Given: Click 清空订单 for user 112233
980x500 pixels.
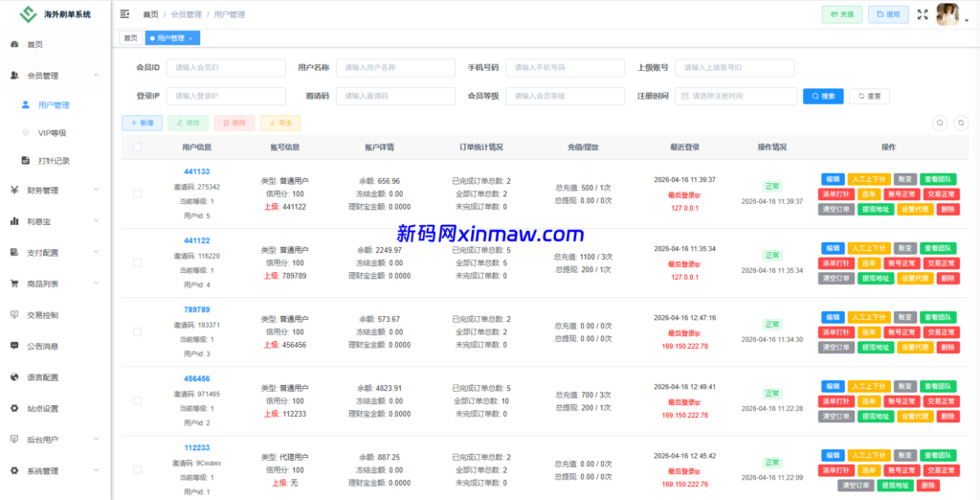Looking at the screenshot, I should pos(856,485).
